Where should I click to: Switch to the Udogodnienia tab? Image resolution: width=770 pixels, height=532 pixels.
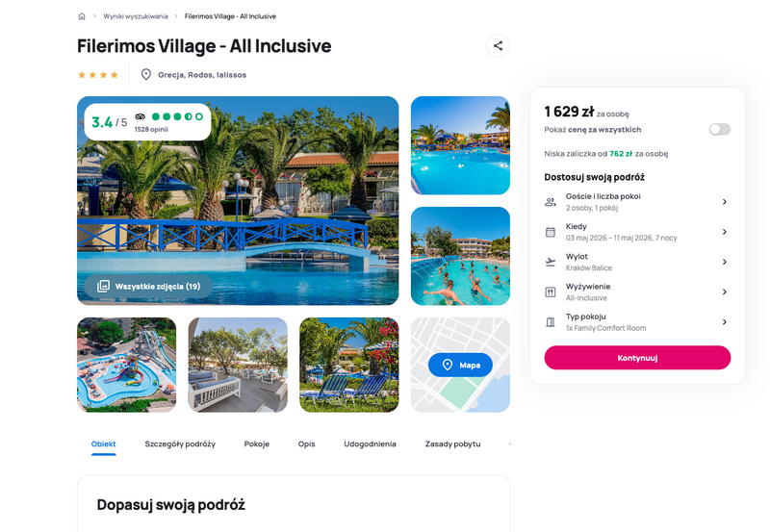(x=370, y=444)
